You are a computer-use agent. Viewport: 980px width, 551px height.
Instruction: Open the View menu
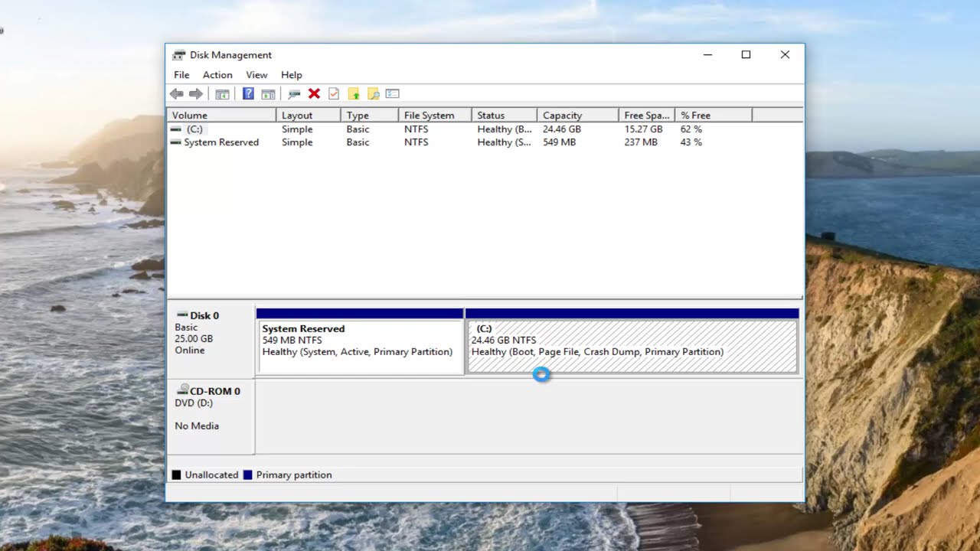point(256,75)
